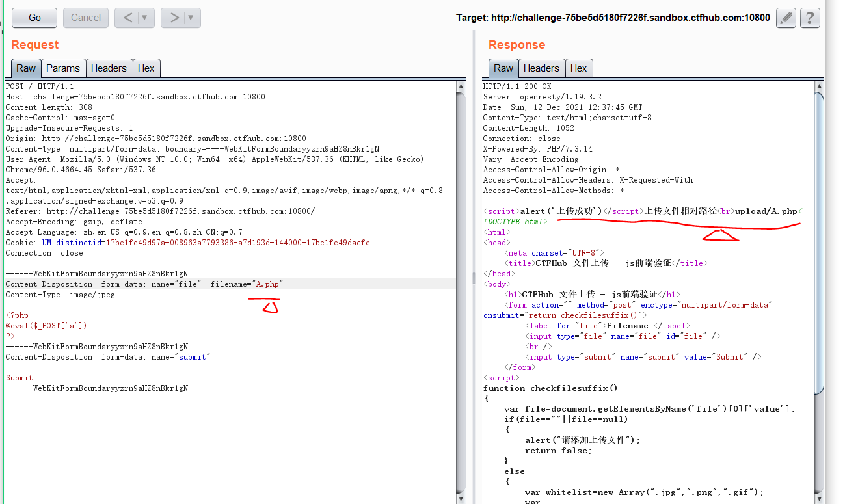The image size is (858, 504).
Task: Click the request pane scrollbar down arrow
Action: [461, 499]
